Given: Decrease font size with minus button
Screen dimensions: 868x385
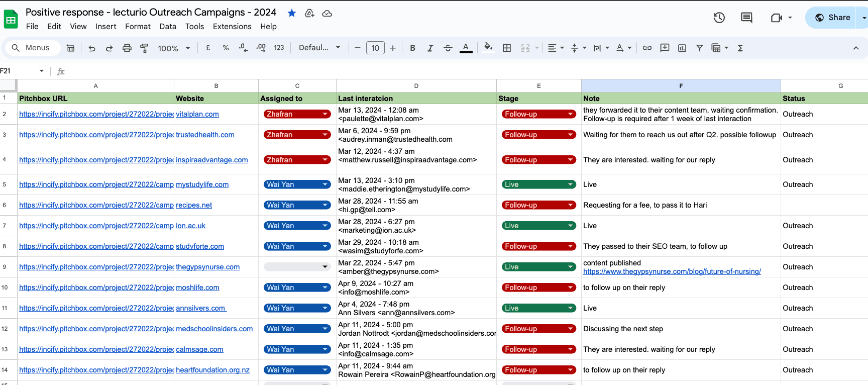Looking at the screenshot, I should click(358, 48).
